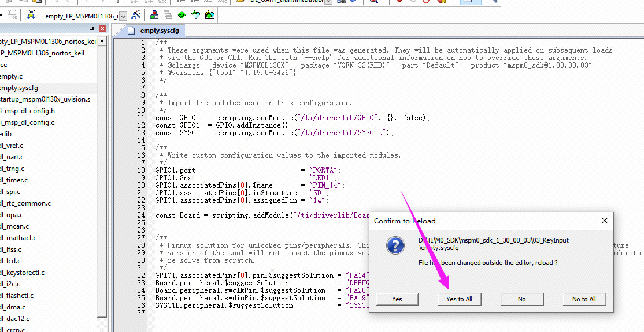Launch the Pack Installer icon
644x332 pixels.
coord(210,15)
